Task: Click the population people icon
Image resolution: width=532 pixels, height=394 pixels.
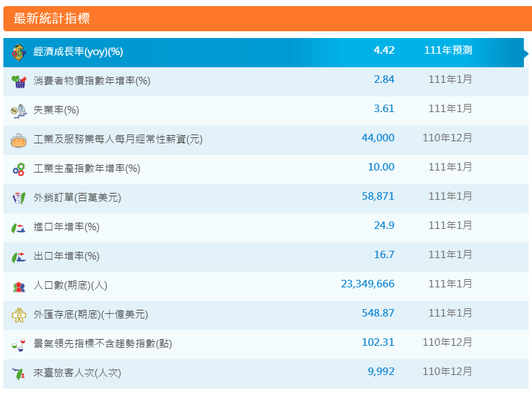Action: pos(18,286)
